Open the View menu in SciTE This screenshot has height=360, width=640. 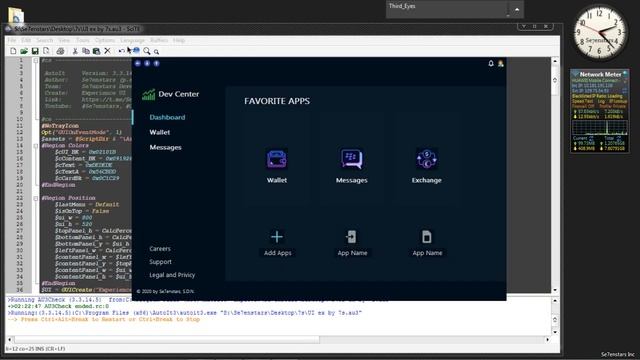(64, 40)
